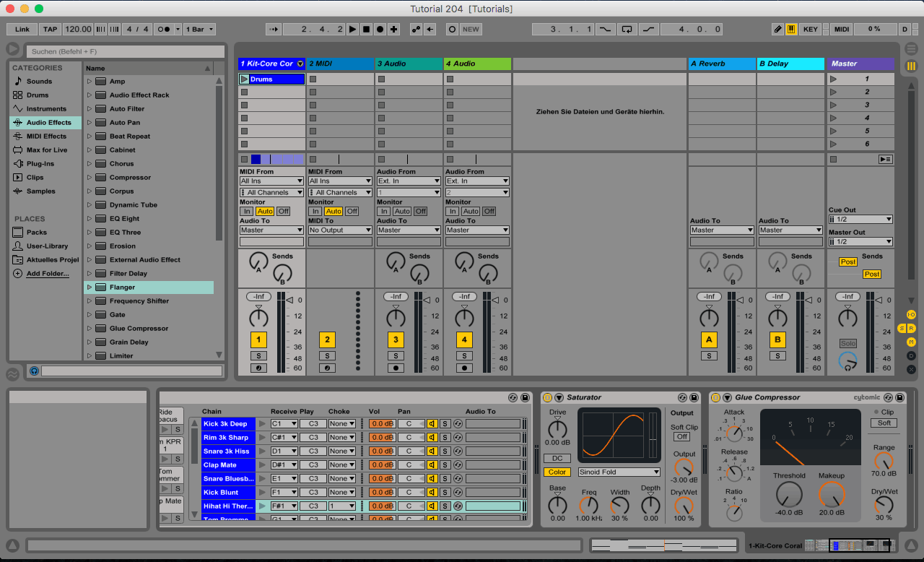The width and height of the screenshot is (924, 562).
Task: Open Master Out channel dropdown
Action: pos(860,242)
